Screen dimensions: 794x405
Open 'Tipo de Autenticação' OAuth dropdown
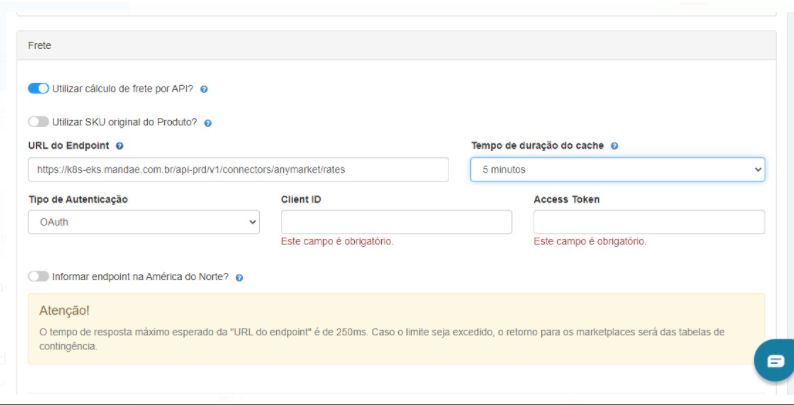coord(144,222)
